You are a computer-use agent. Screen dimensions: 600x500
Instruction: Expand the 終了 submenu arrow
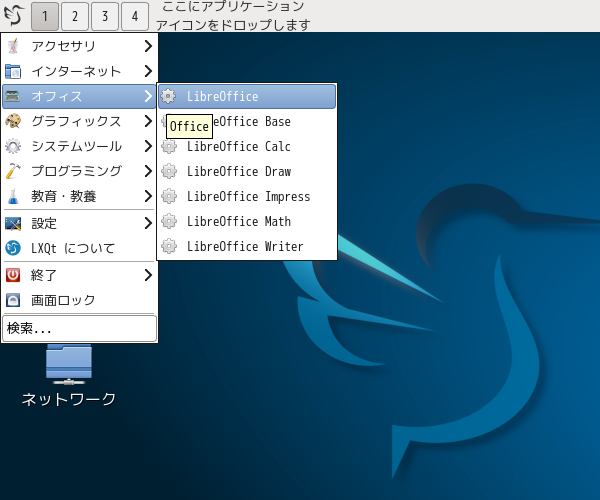[148, 275]
